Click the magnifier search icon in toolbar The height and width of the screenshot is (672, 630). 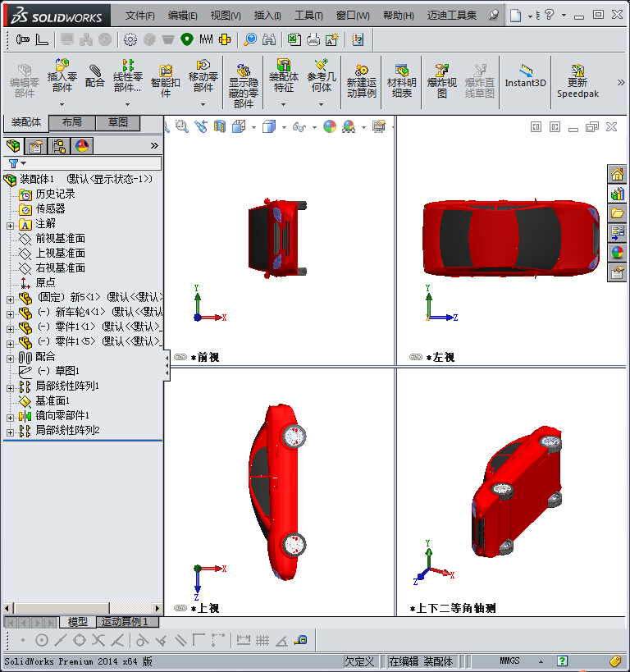250,39
